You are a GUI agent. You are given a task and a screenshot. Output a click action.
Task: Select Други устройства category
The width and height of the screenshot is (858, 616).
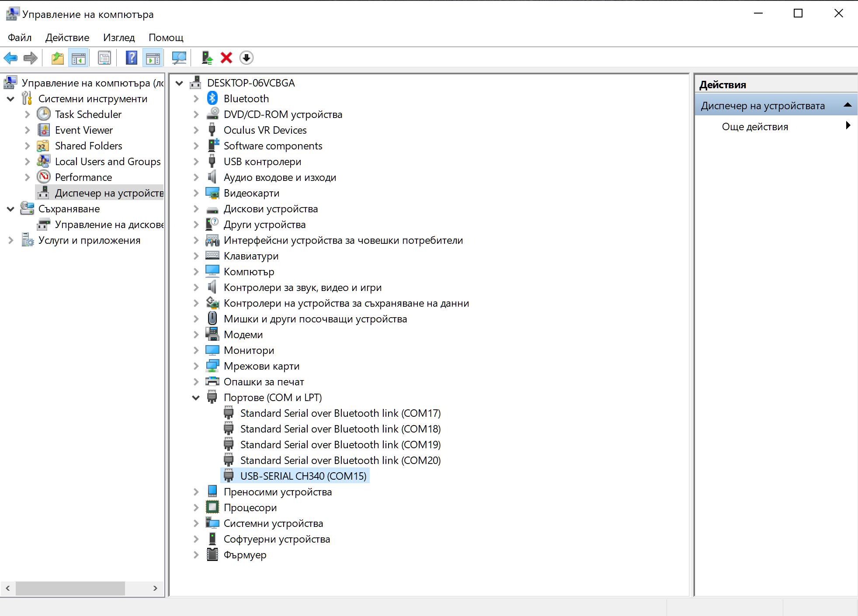pyautogui.click(x=264, y=224)
